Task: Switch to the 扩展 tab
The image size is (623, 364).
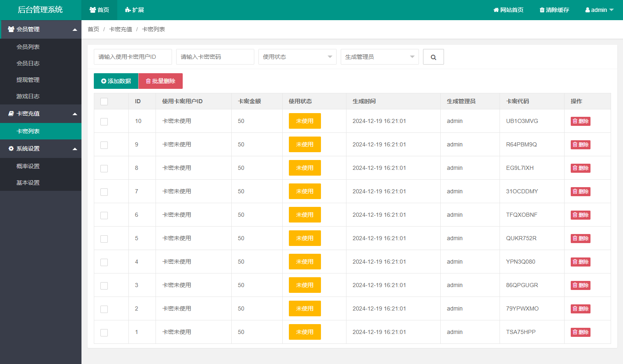Action: (134, 10)
